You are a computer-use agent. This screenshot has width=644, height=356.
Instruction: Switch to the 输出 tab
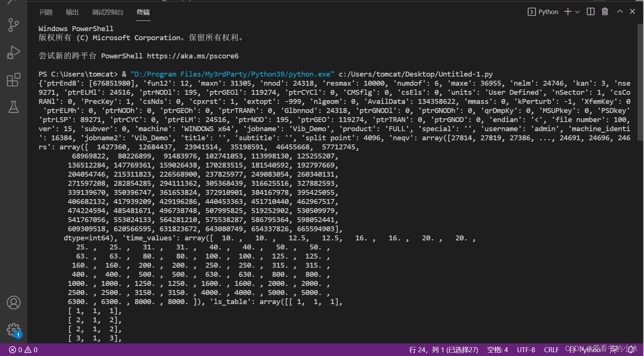[x=72, y=12]
